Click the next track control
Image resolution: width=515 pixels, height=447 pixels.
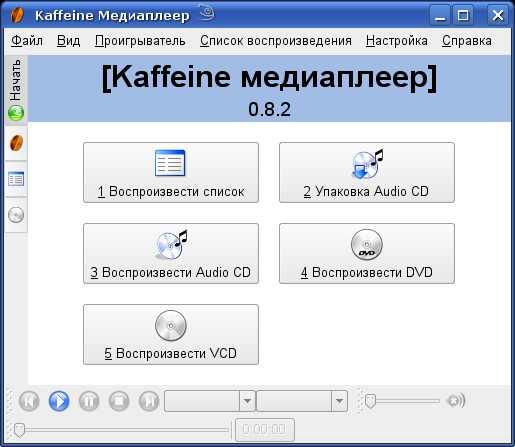[149, 401]
